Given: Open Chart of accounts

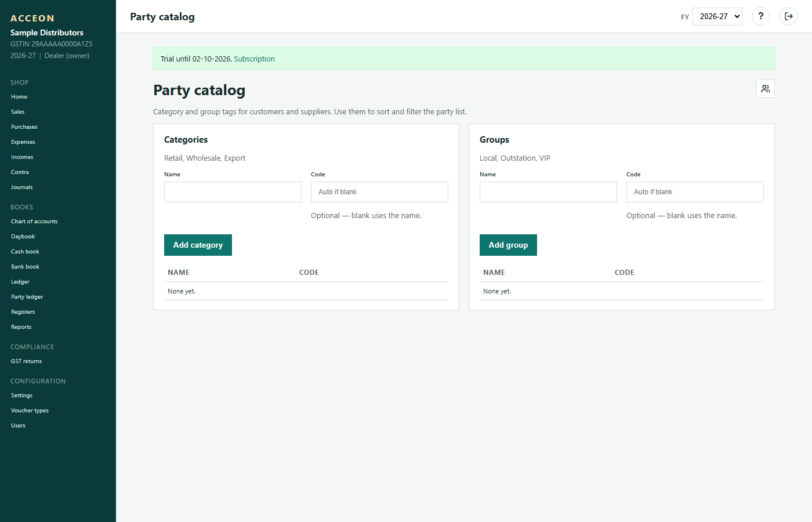Looking at the screenshot, I should (x=34, y=222).
